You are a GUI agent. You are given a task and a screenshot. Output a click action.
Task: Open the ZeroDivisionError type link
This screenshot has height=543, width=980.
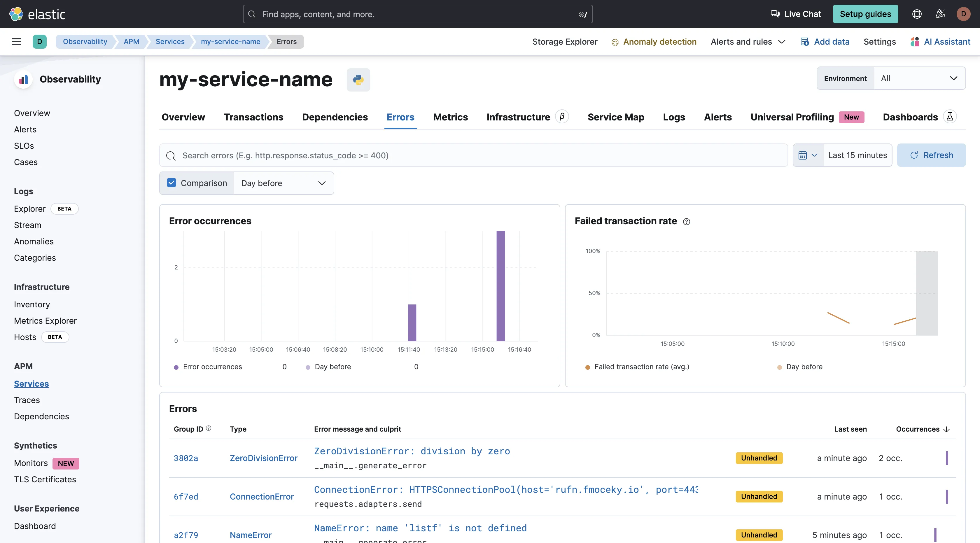(x=263, y=458)
